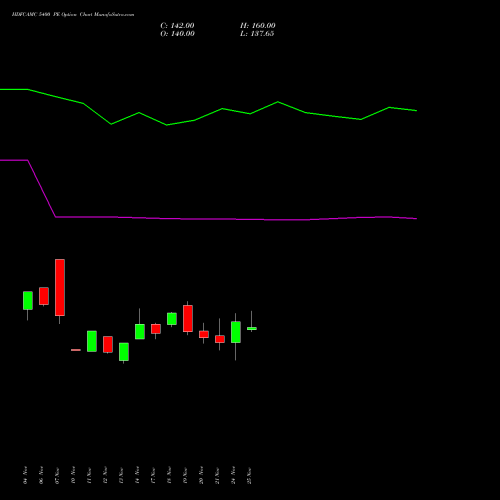Click the 06 Nov date axis label

click(42, 475)
